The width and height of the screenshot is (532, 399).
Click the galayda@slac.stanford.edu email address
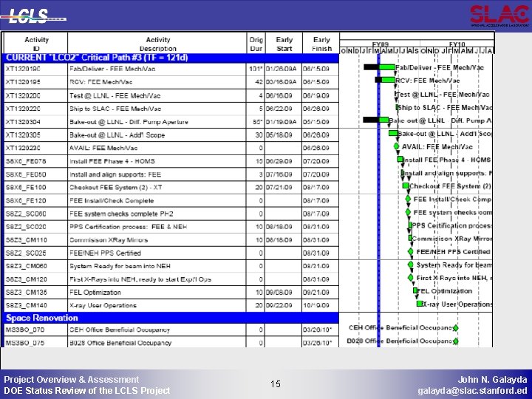click(x=473, y=391)
